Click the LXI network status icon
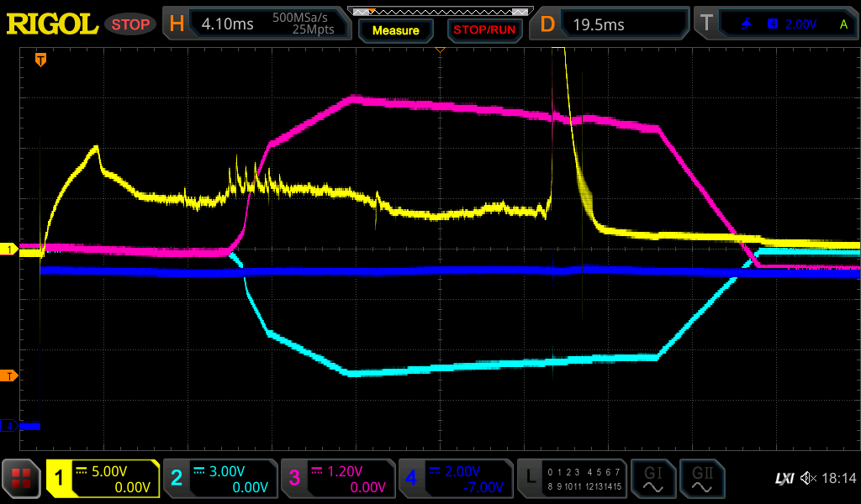The height and width of the screenshot is (504, 861). click(784, 479)
